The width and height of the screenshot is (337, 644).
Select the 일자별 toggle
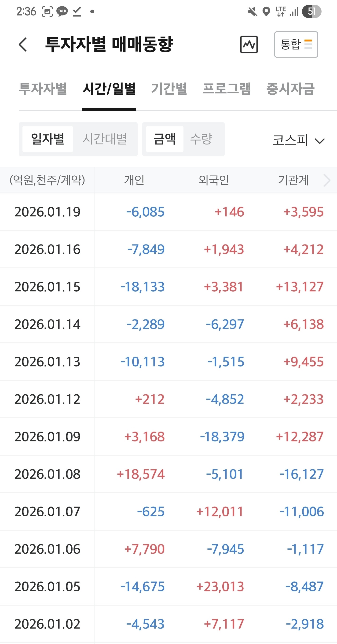click(x=48, y=139)
